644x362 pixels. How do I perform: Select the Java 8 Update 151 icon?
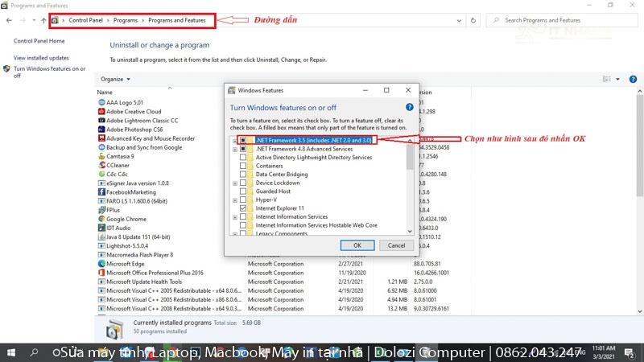(x=101, y=237)
